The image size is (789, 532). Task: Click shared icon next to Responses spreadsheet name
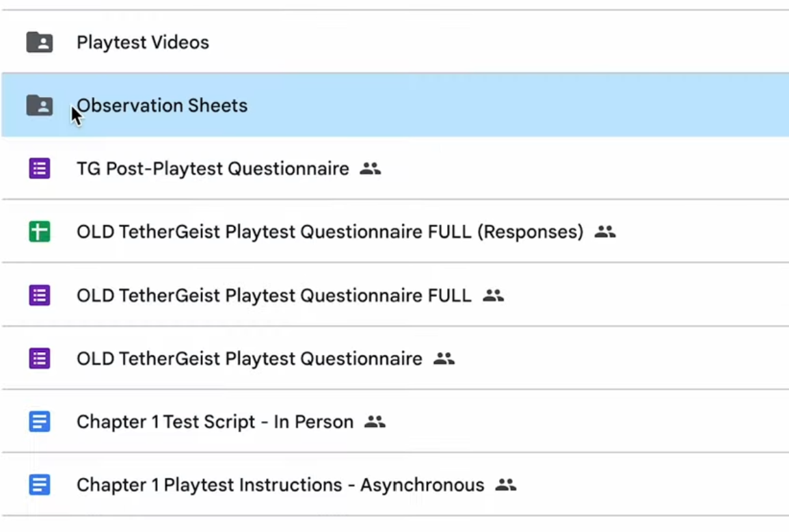click(x=605, y=232)
